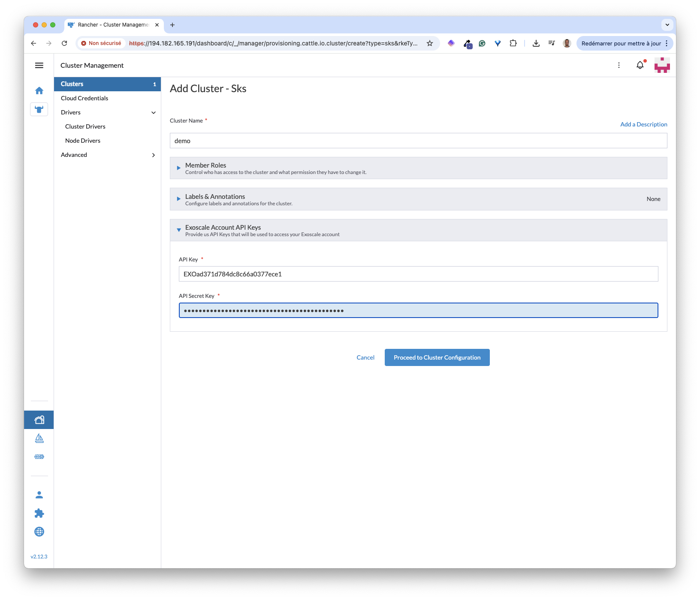Click the Add a Description link
This screenshot has height=600, width=700.
coord(643,124)
